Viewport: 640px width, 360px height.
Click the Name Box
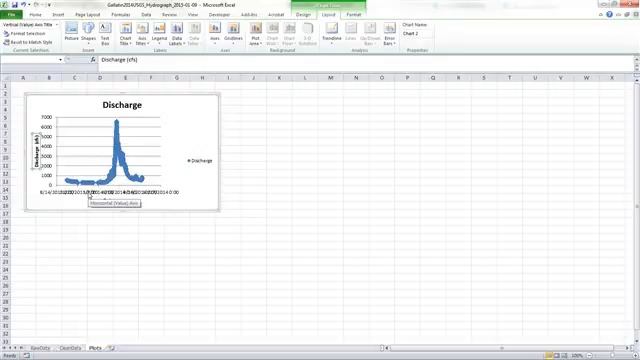pos(29,60)
